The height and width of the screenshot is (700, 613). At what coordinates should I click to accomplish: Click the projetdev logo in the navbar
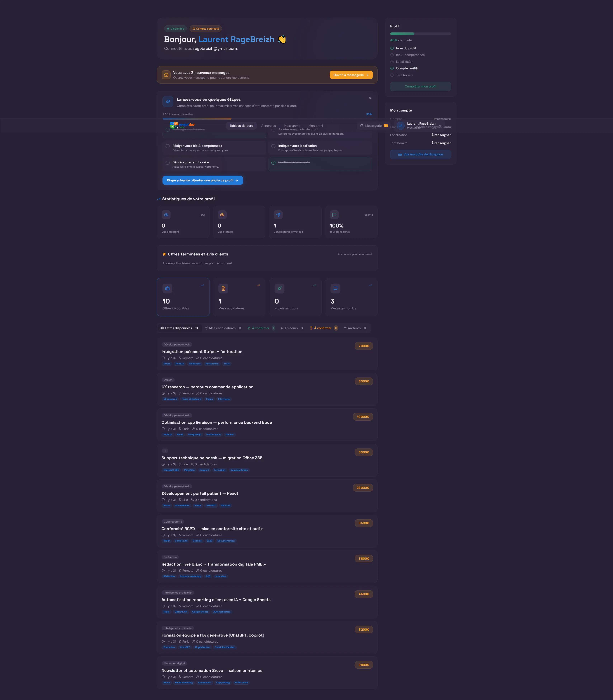coord(182,125)
